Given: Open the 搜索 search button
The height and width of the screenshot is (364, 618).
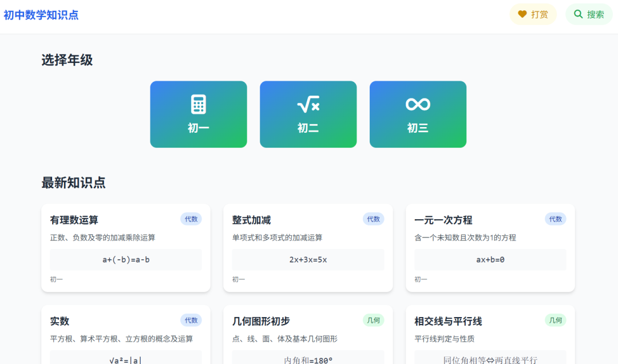Looking at the screenshot, I should tap(589, 14).
